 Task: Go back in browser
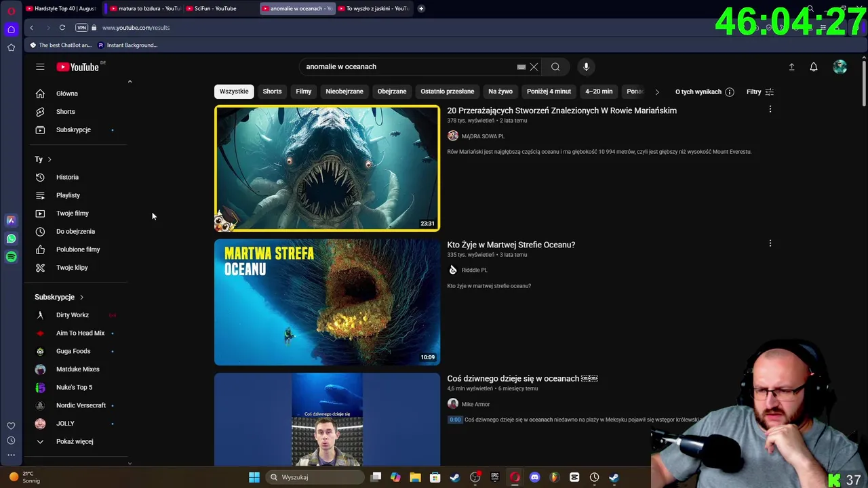31,28
